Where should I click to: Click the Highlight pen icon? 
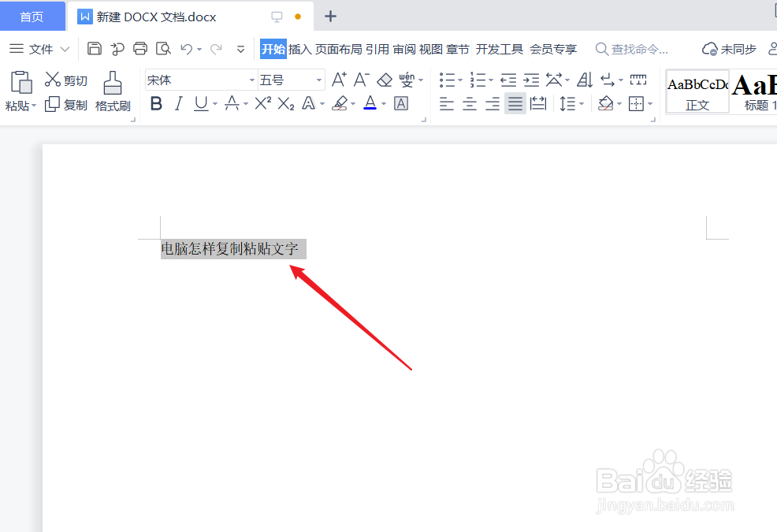[339, 103]
